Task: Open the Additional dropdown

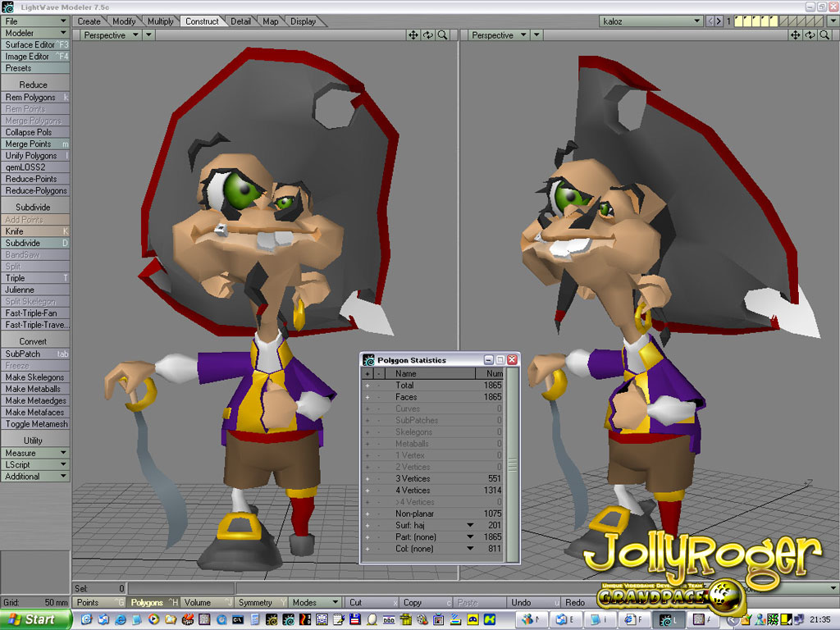Action: click(x=35, y=477)
